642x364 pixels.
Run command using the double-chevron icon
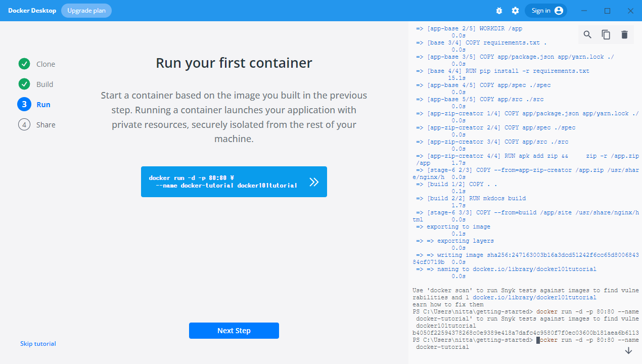[314, 182]
